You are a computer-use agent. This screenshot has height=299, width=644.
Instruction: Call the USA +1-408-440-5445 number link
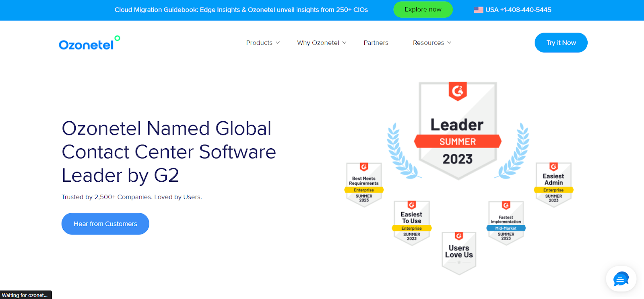(x=518, y=10)
